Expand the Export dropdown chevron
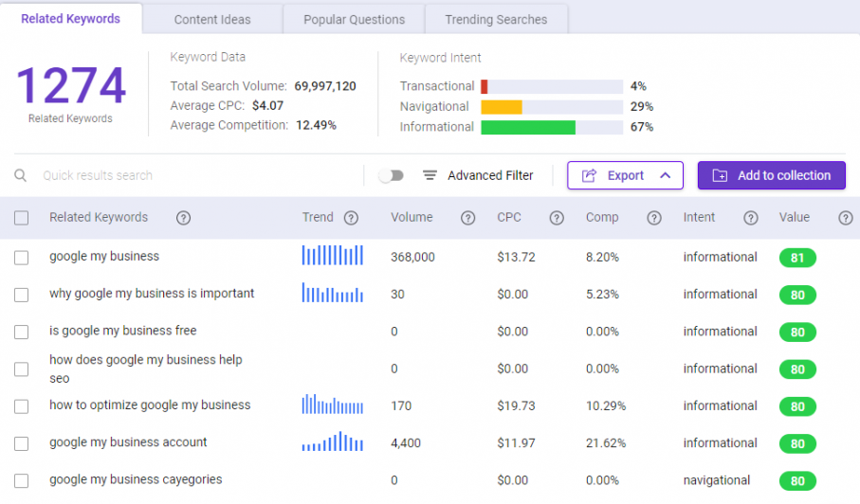The width and height of the screenshot is (860, 504). (x=666, y=175)
